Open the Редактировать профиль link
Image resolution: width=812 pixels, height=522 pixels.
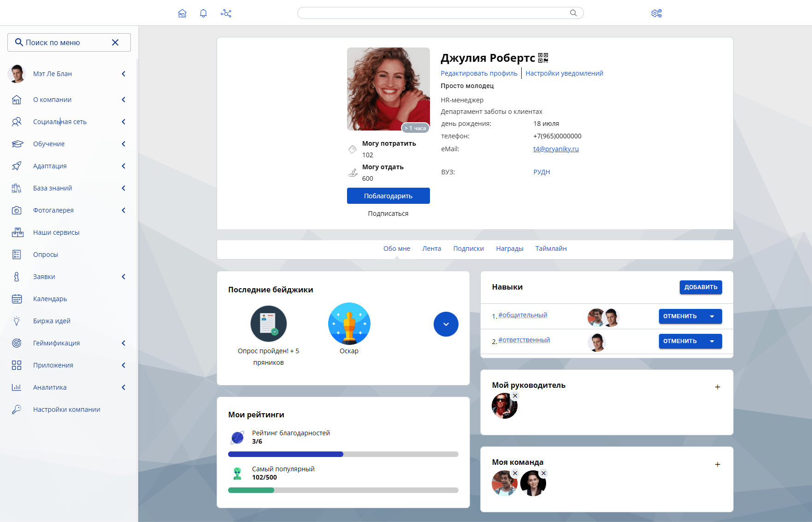coord(479,73)
